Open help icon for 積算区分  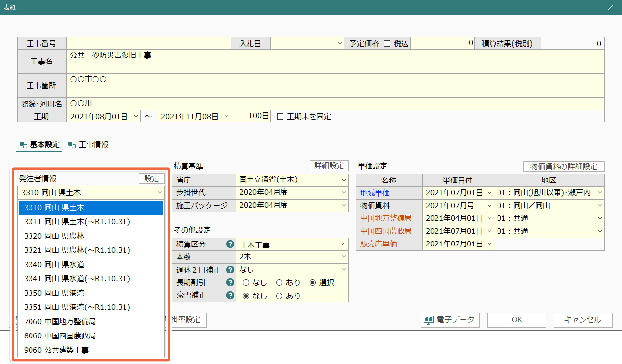[x=229, y=244]
